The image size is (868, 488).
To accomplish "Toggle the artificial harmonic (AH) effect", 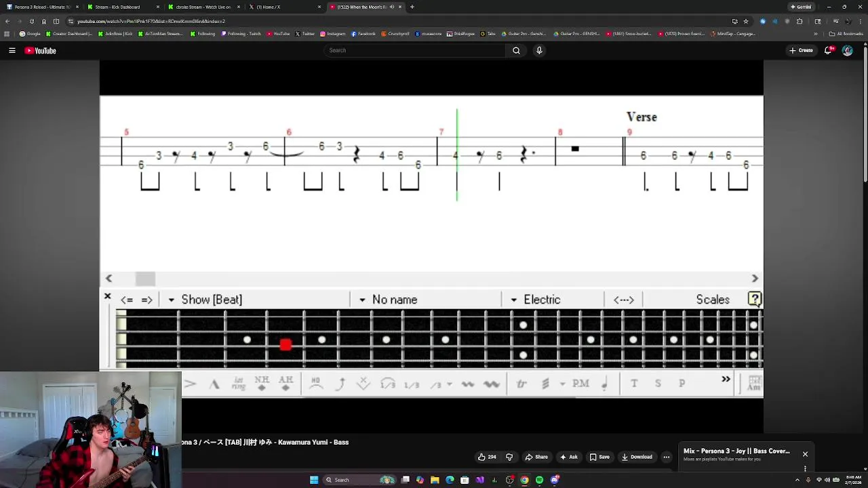I will (x=285, y=384).
